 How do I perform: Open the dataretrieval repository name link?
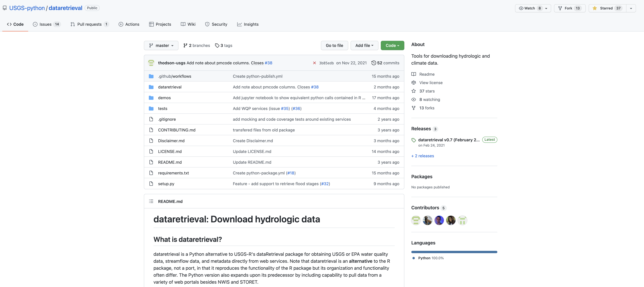[66, 8]
